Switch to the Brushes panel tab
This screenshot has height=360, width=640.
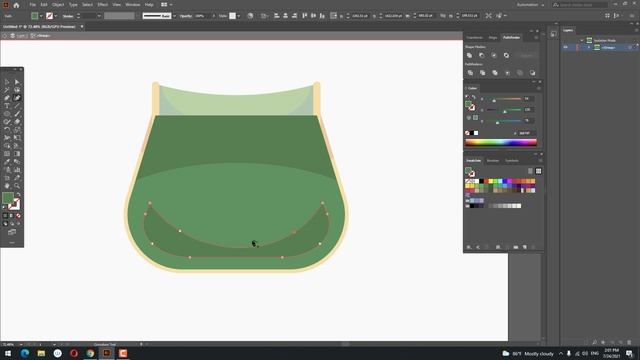[493, 161]
